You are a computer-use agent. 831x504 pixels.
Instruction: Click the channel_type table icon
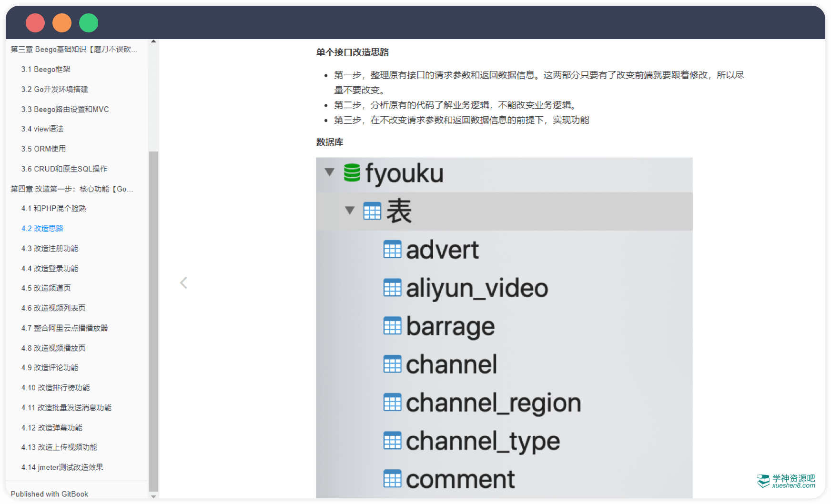point(392,441)
